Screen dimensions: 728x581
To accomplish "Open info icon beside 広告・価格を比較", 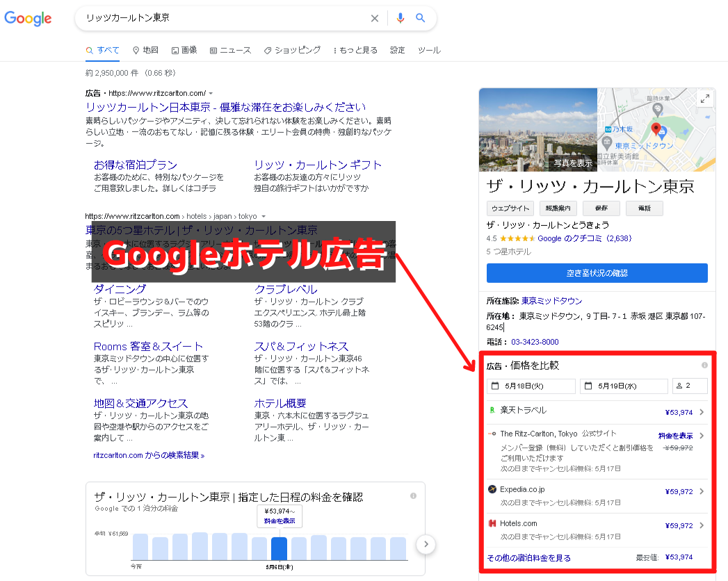I will [704, 366].
